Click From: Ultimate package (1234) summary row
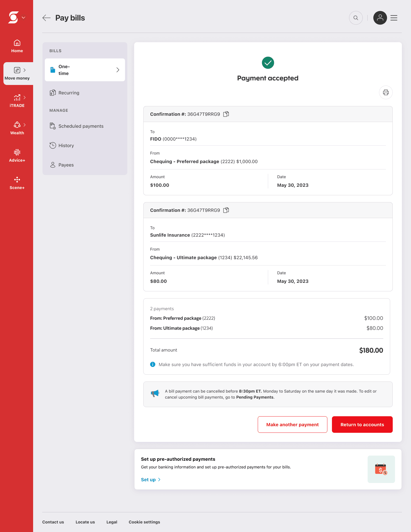Image resolution: width=411 pixels, height=532 pixels. [x=267, y=328]
